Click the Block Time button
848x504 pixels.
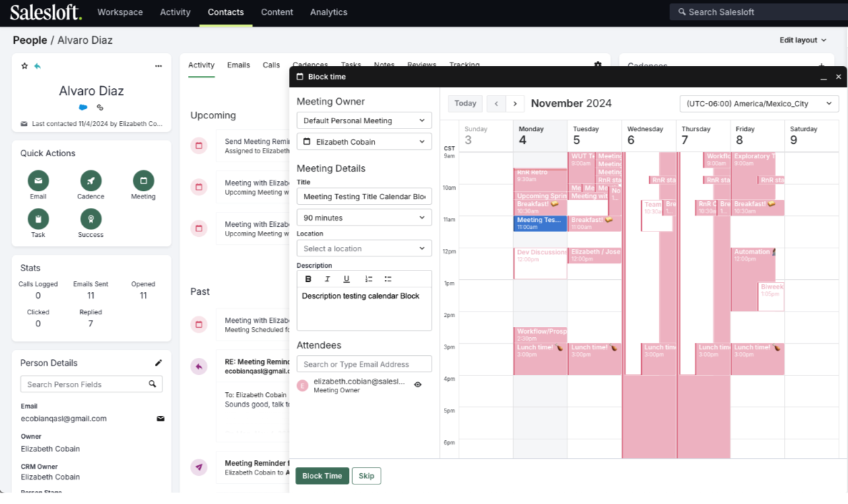pyautogui.click(x=322, y=476)
